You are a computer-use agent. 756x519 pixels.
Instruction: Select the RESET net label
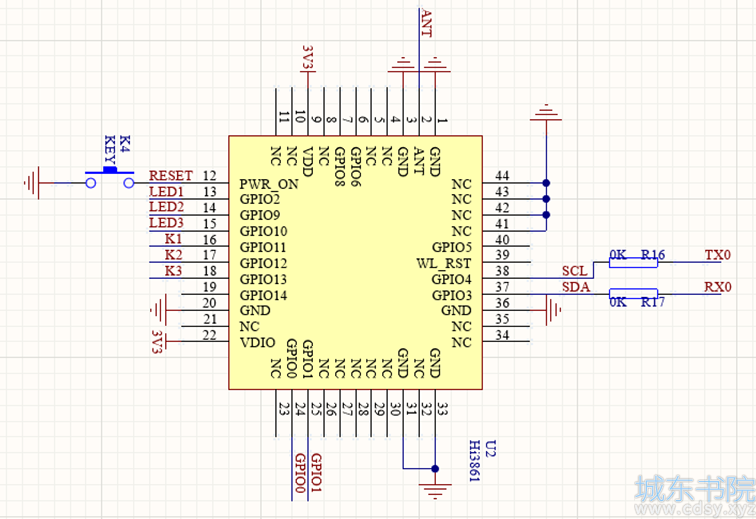[171, 175]
